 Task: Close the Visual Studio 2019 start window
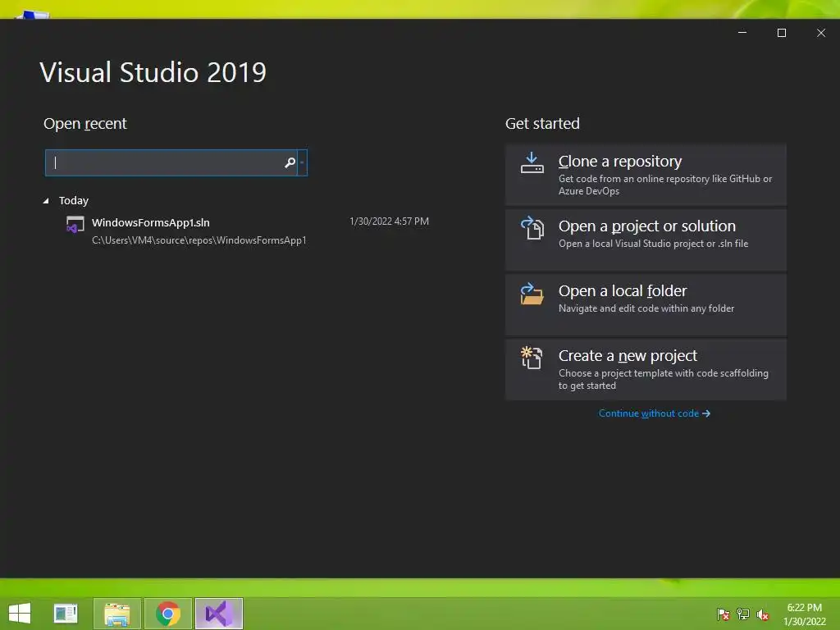820,33
